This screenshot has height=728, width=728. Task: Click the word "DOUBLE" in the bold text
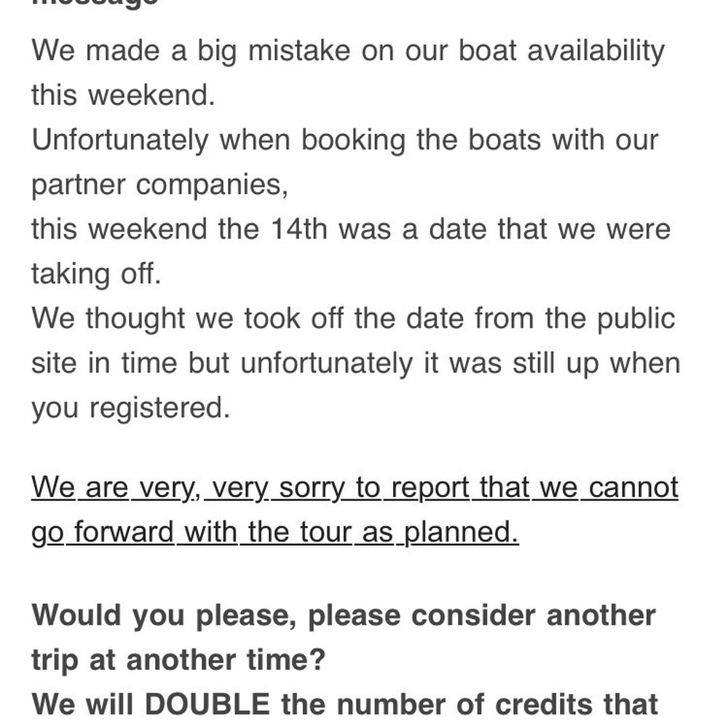[207, 705]
